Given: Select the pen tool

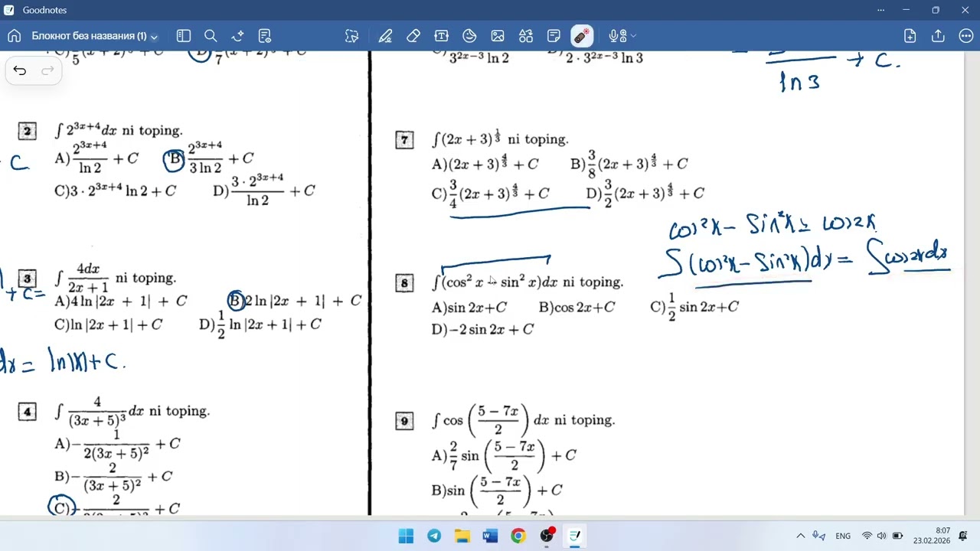Looking at the screenshot, I should pos(385,36).
